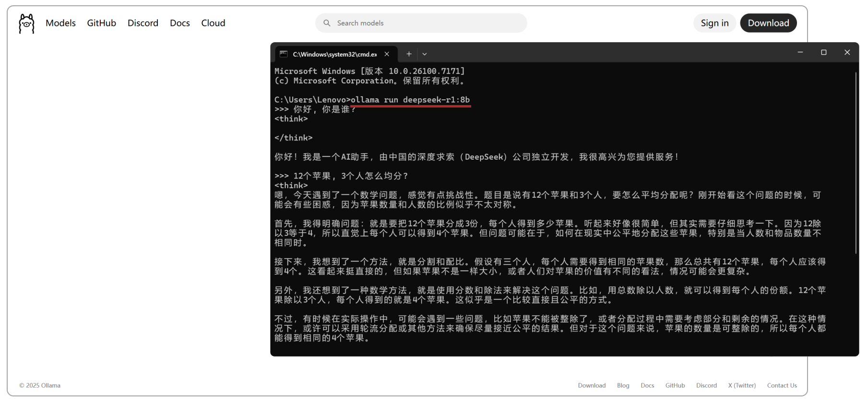The width and height of the screenshot is (868, 406).
Task: Click the '© 2025 Ollama' footer text
Action: (x=40, y=385)
